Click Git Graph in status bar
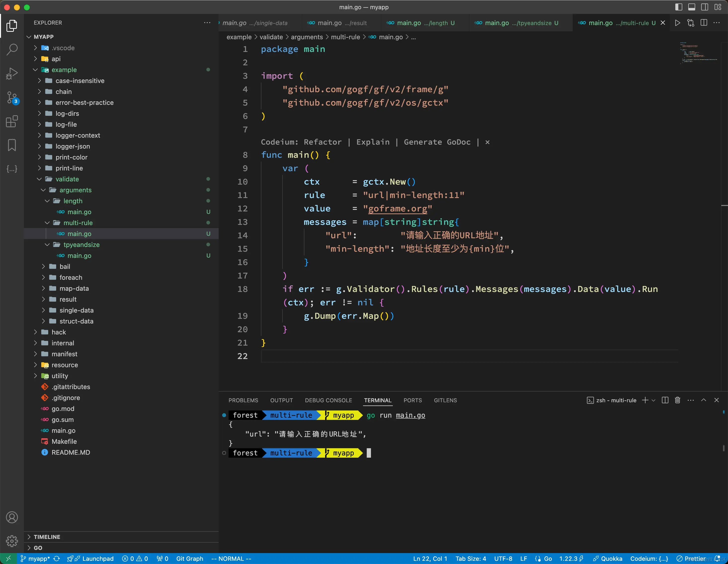Viewport: 728px width, 564px height. pos(189,559)
